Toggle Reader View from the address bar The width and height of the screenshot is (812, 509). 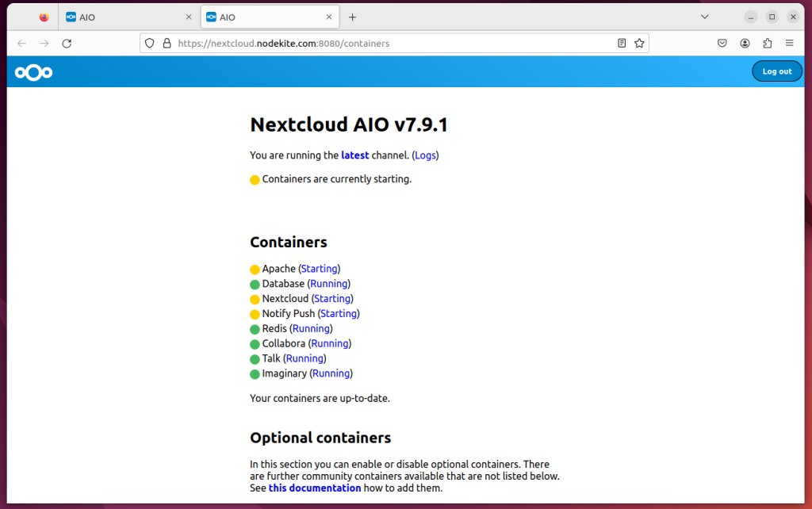(x=621, y=43)
